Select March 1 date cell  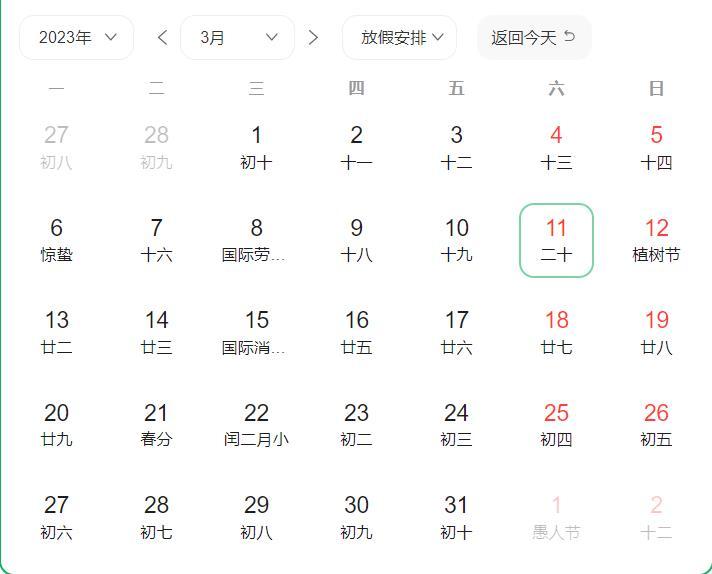coord(256,147)
